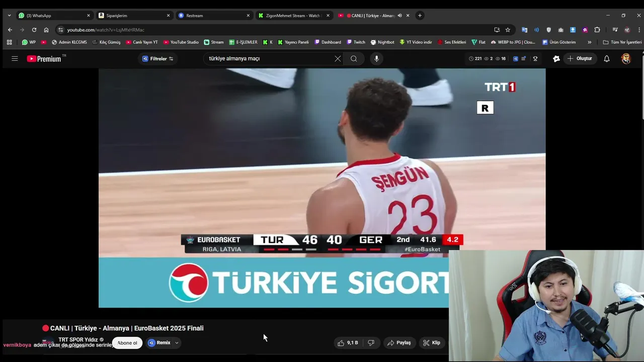Open the Tüm Yer İşaretleri folder
Image resolution: width=644 pixels, height=362 pixels.
[x=622, y=42]
